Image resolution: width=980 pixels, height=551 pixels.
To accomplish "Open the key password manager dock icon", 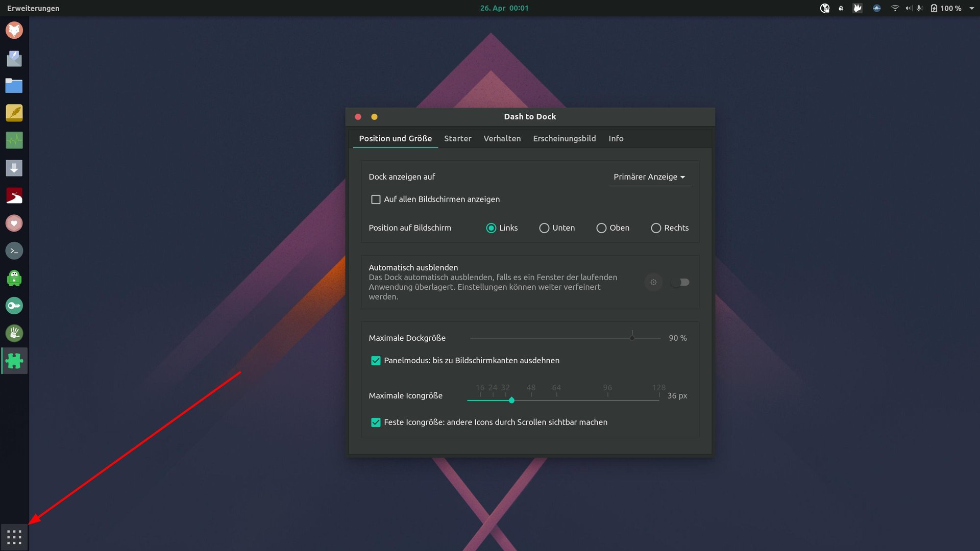I will [14, 306].
